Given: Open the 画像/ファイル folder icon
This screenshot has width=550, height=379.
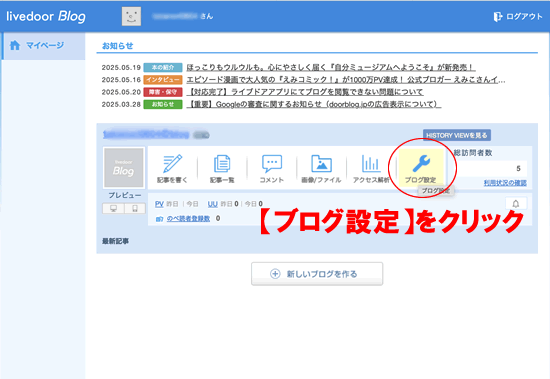Looking at the screenshot, I should point(321,164).
